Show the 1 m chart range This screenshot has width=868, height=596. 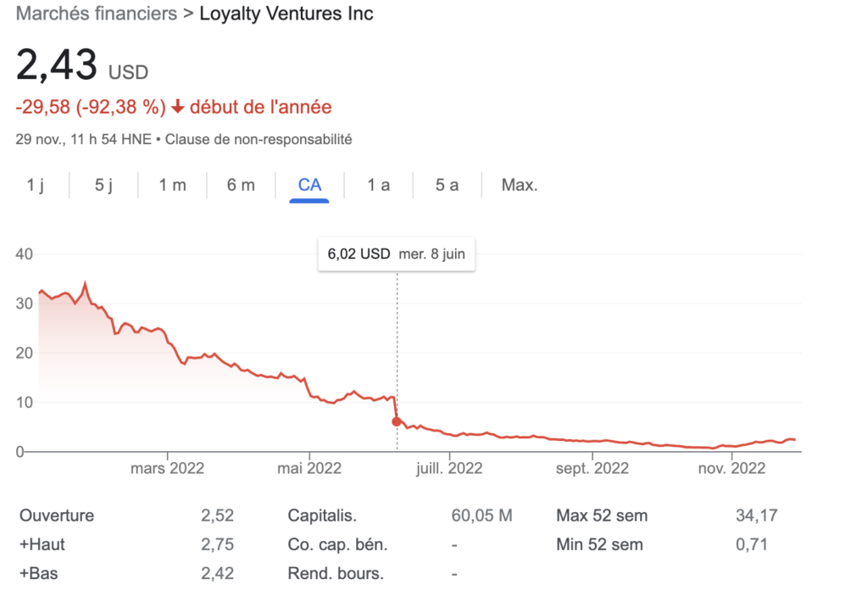(x=172, y=185)
